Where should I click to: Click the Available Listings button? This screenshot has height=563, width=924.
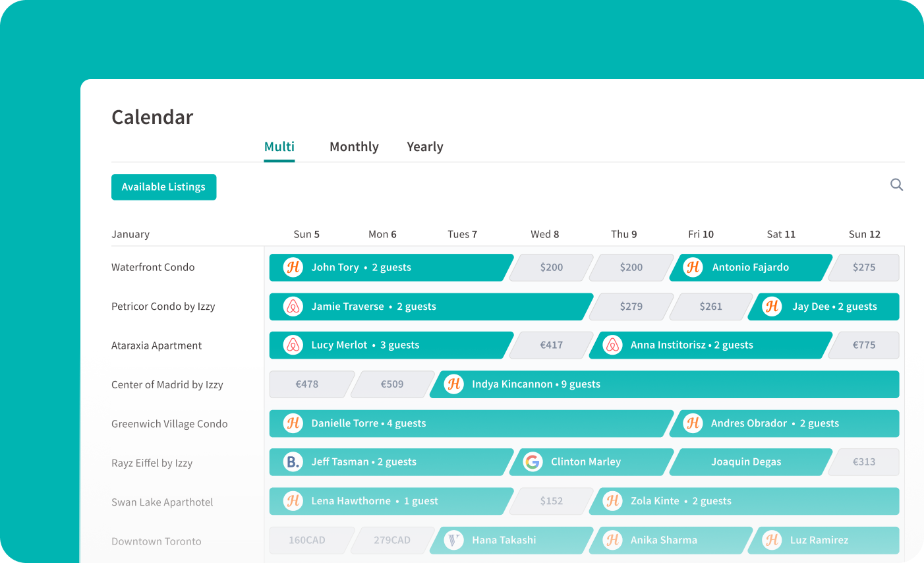pyautogui.click(x=163, y=187)
